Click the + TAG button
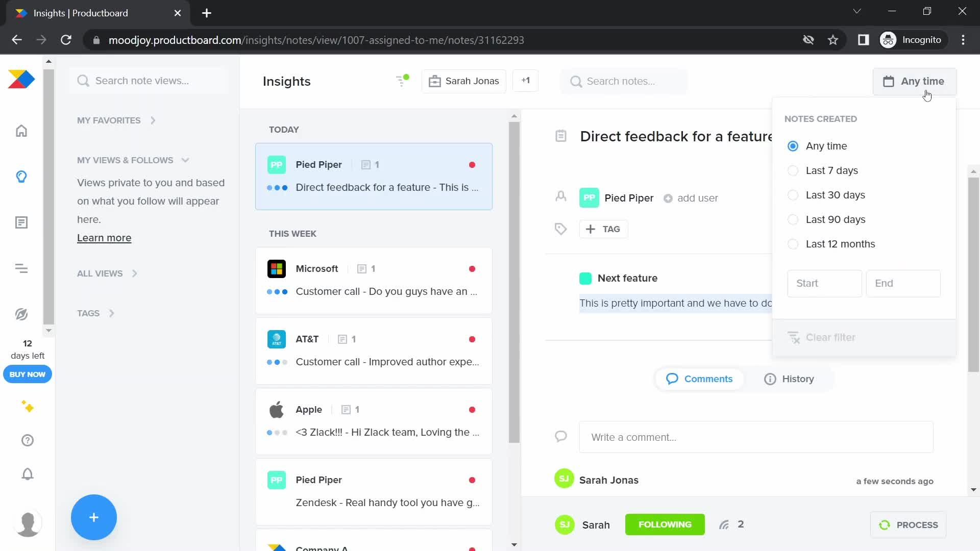This screenshot has height=551, width=980. (603, 229)
